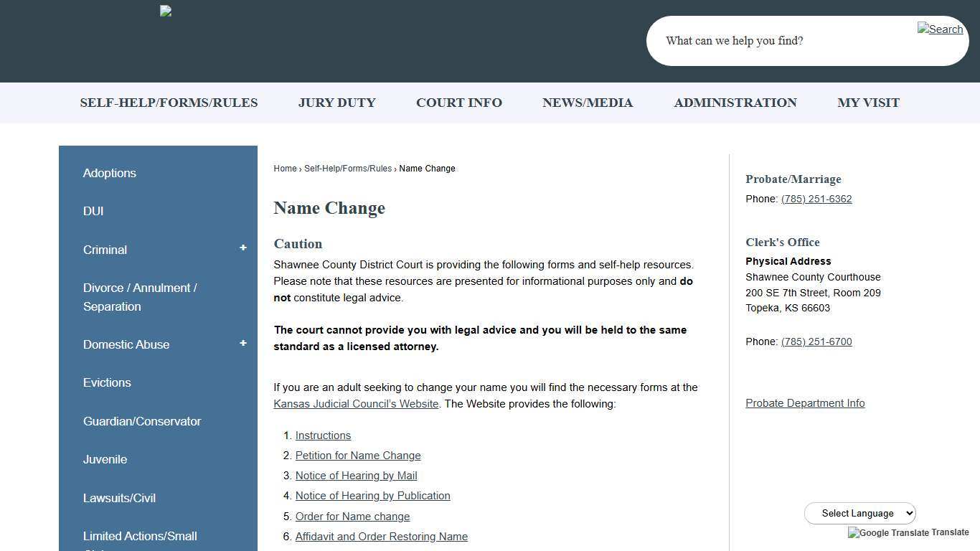
Task: Select Evictions in the sidebar
Action: [107, 382]
